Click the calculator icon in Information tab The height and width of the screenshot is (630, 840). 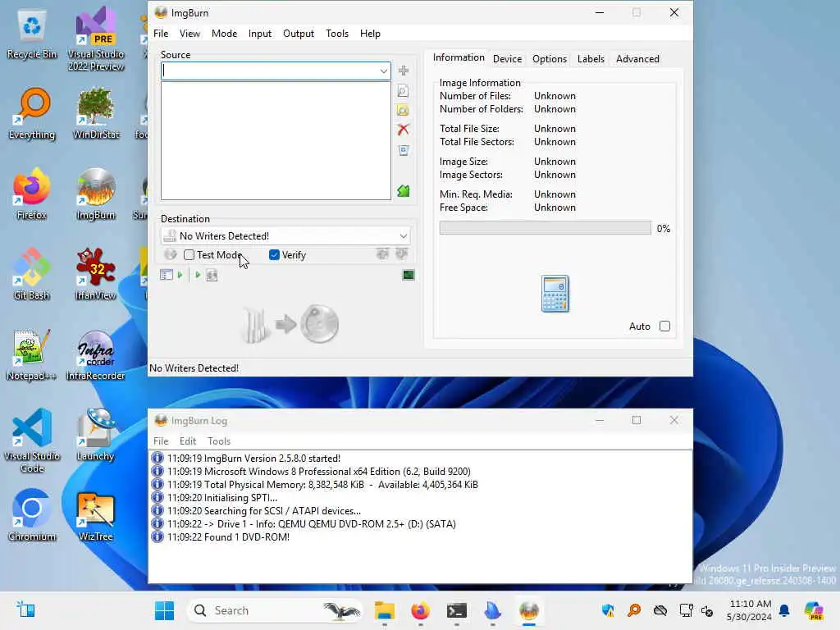(x=555, y=294)
